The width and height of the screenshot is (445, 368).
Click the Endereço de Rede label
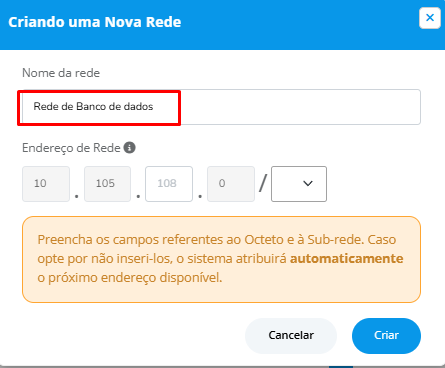tap(71, 148)
